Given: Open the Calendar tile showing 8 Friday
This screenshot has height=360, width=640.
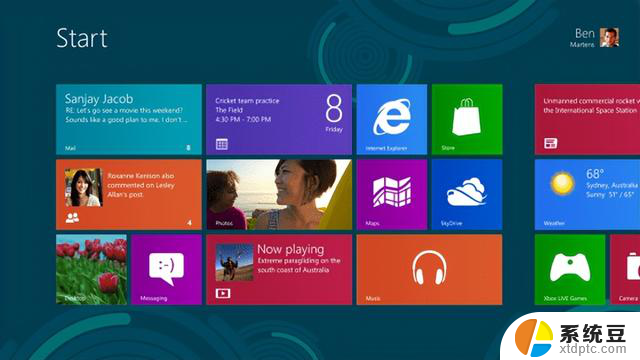Looking at the screenshot, I should click(x=279, y=119).
